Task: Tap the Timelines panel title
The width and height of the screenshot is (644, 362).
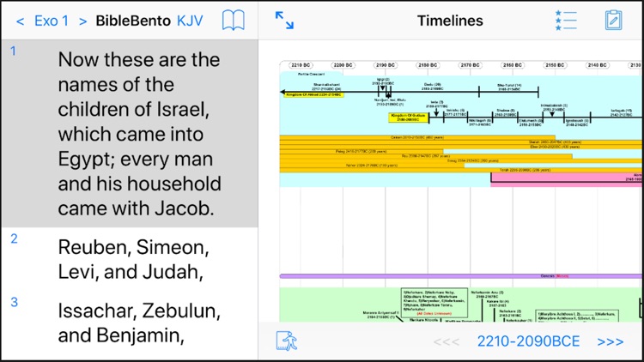Action: [x=450, y=21]
